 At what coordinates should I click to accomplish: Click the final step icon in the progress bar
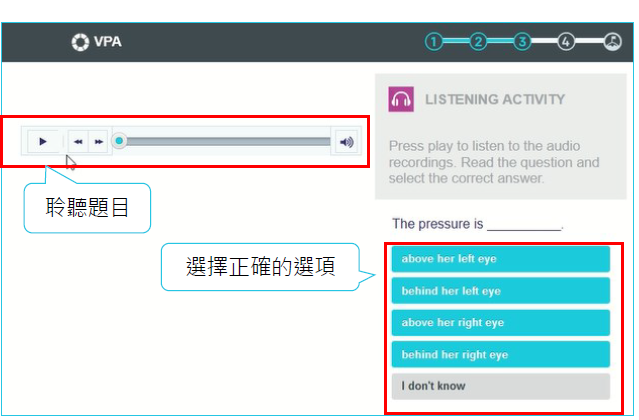[612, 42]
